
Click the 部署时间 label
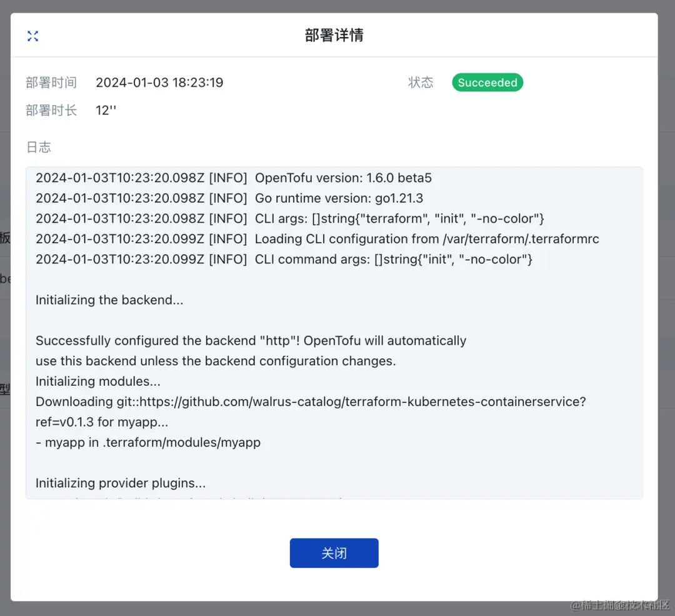pos(51,83)
